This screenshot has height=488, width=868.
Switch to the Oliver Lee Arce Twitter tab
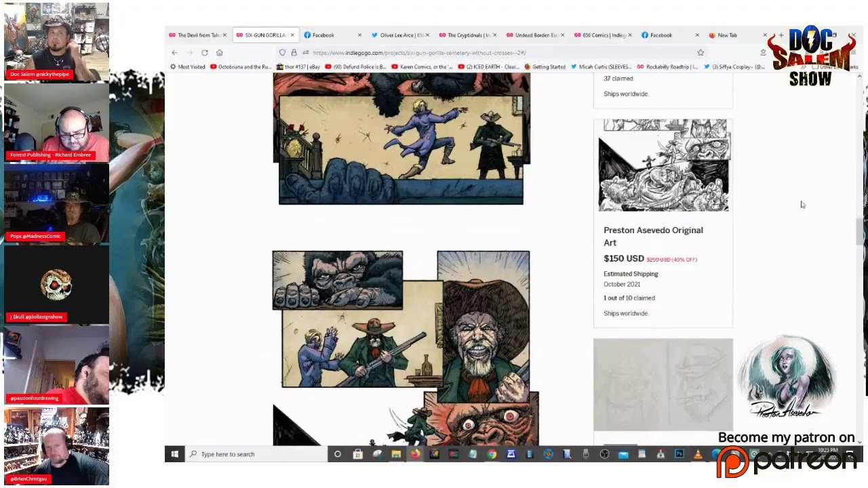(x=401, y=35)
